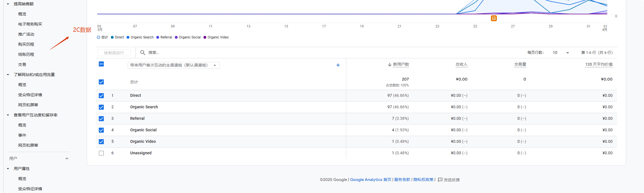Click the Referral legend color dot
The width and height of the screenshot is (644, 193).
click(158, 37)
